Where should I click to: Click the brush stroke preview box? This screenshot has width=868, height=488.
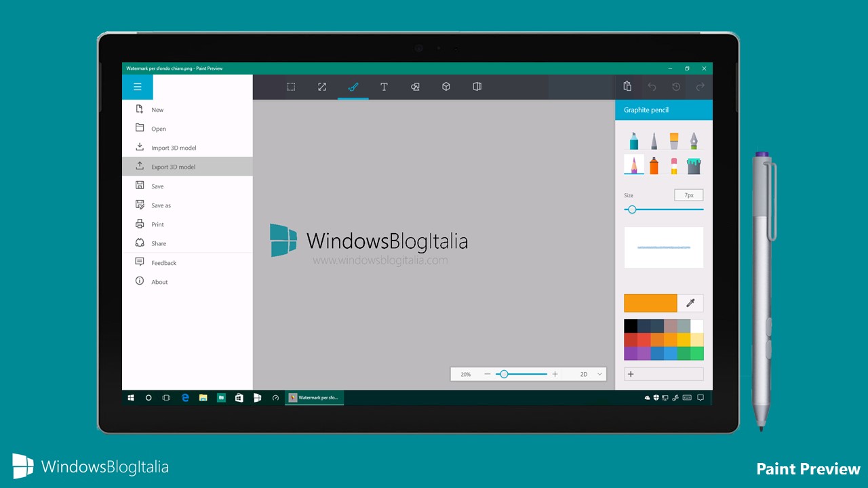pyautogui.click(x=664, y=247)
